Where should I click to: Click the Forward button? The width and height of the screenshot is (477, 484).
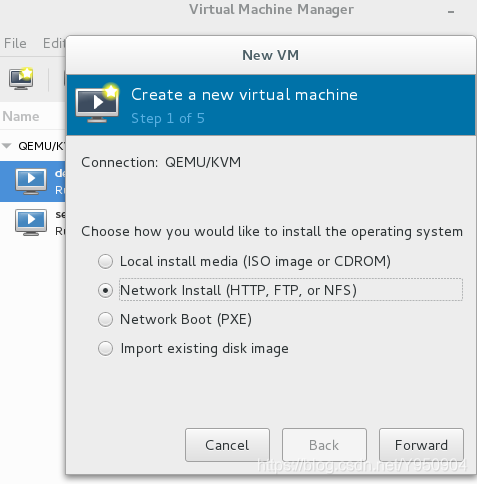pos(421,445)
